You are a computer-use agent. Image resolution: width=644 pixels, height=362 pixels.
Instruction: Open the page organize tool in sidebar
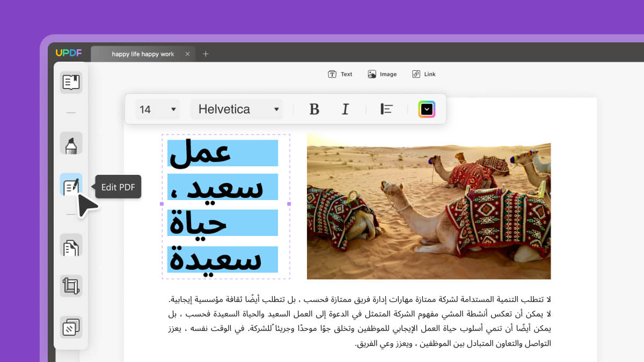(x=71, y=246)
